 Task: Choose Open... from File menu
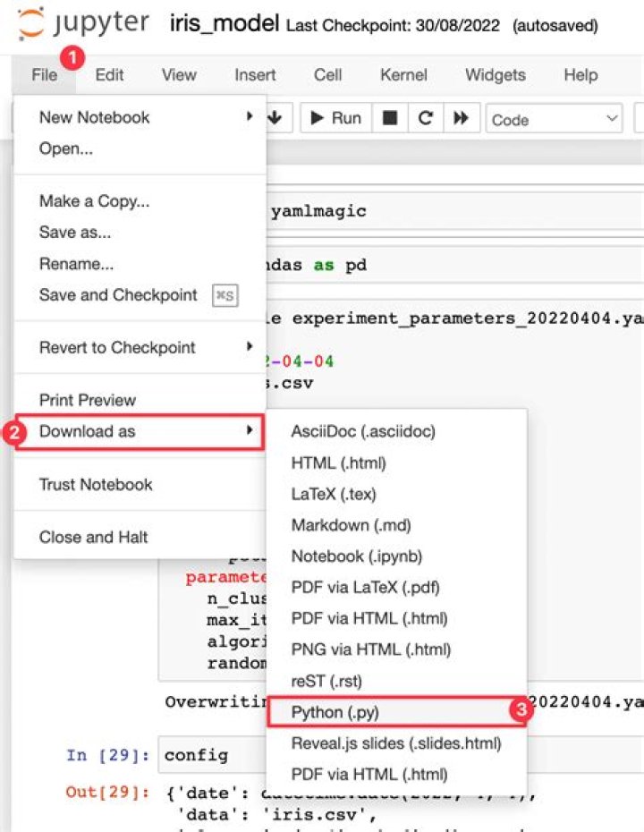(140, 149)
